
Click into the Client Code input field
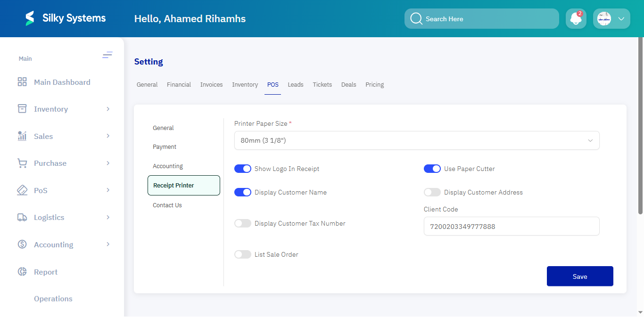click(x=511, y=227)
